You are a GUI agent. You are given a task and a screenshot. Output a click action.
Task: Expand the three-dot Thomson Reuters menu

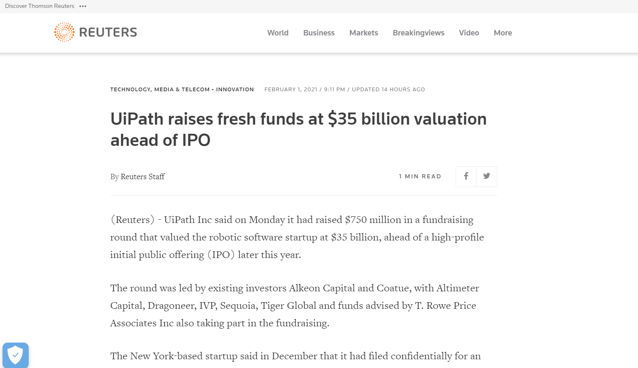coord(83,6)
